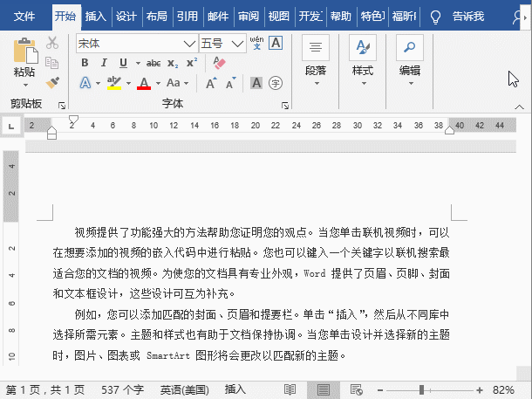Toggle character shading A icon
532x399 pixels.
(256, 83)
